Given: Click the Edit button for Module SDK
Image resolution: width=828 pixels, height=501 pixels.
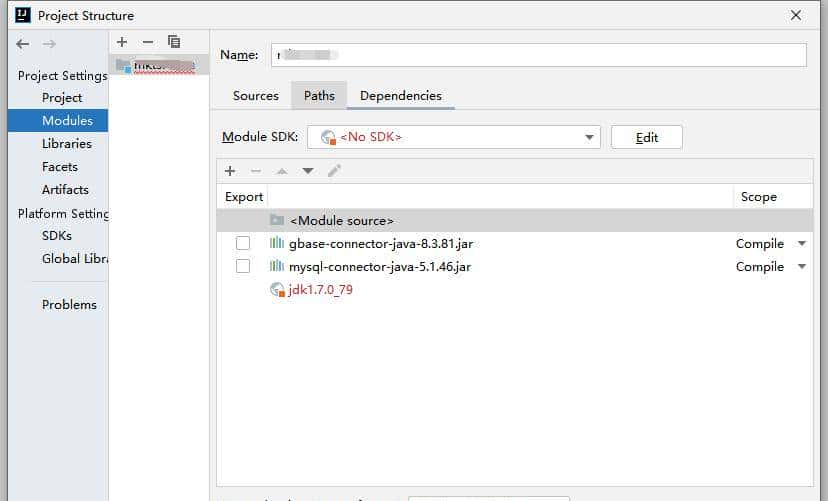Looking at the screenshot, I should 647,137.
